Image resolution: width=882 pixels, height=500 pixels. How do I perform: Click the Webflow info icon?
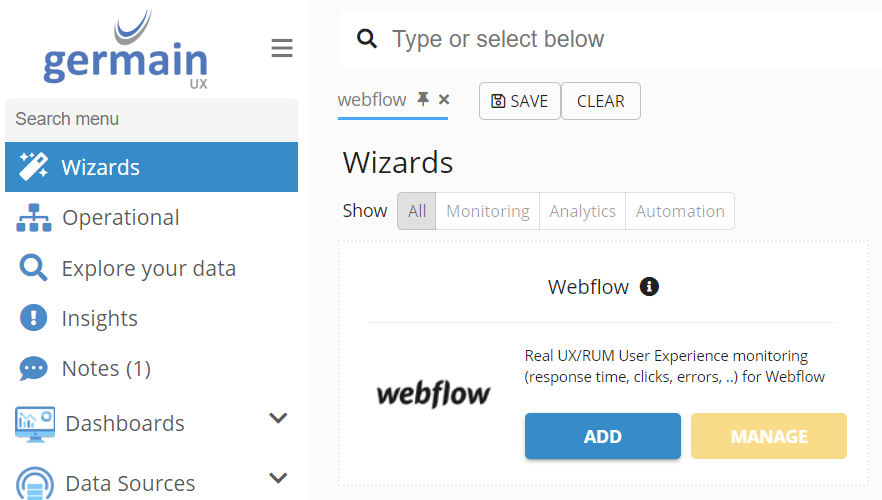tap(649, 287)
